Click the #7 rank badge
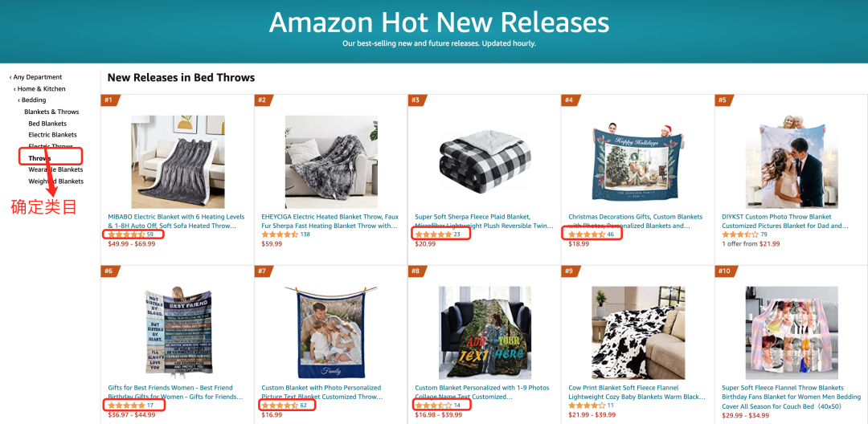Screen dimensions: 868x424 (x=262, y=271)
